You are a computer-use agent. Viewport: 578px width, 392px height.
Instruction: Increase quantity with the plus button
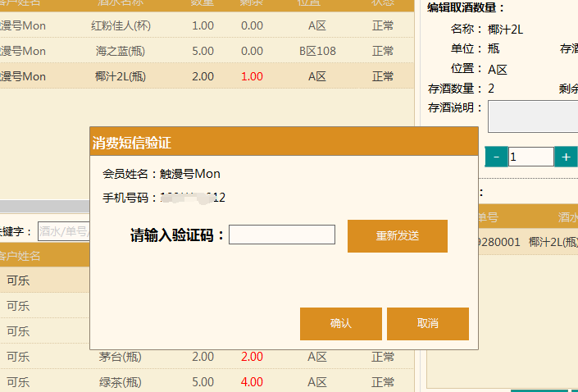coord(566,157)
